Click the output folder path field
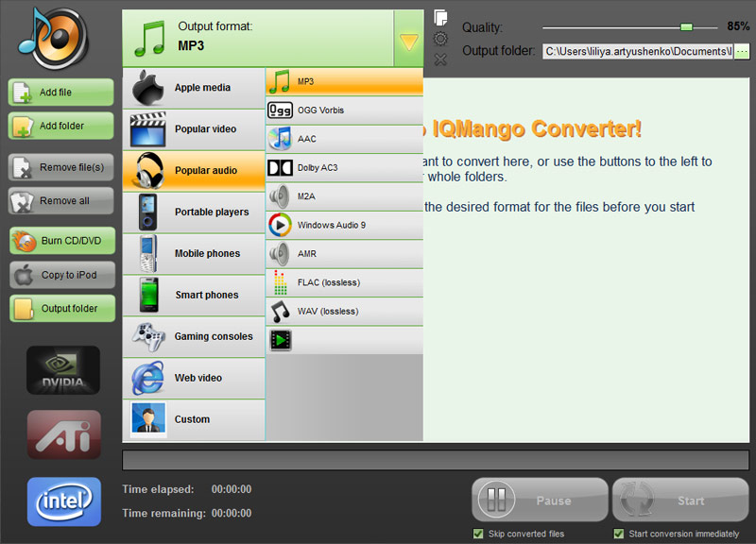The image size is (756, 544). tap(633, 51)
